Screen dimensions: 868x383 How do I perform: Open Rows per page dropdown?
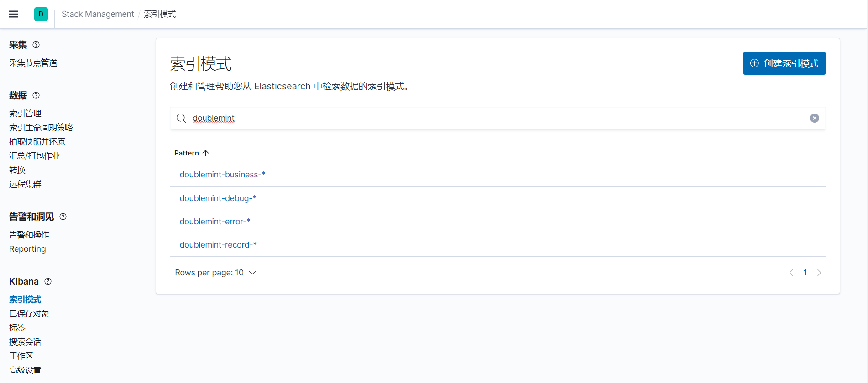215,273
